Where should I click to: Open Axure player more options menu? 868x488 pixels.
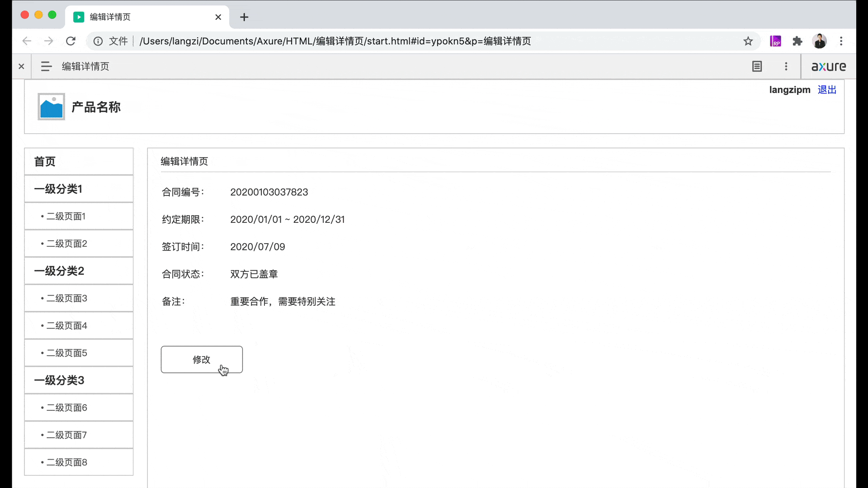(x=786, y=66)
